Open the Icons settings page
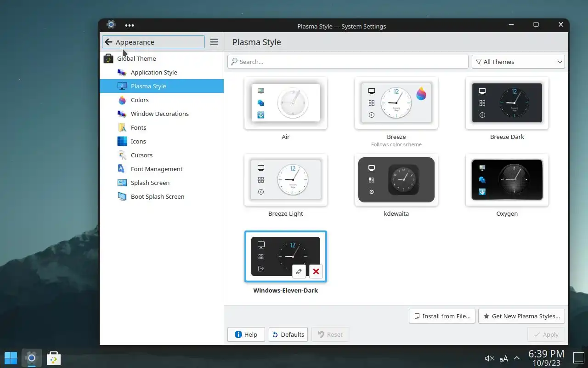This screenshot has height=368, width=588. click(x=162, y=141)
